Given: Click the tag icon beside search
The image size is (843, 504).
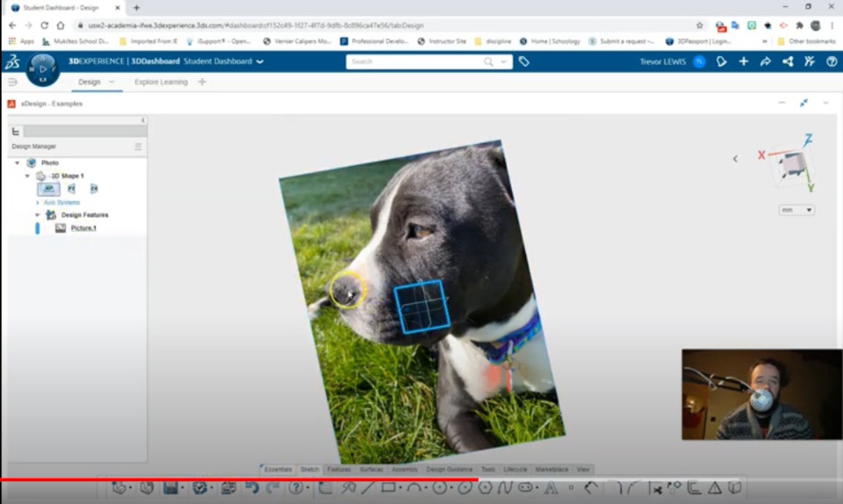Looking at the screenshot, I should click(x=523, y=61).
